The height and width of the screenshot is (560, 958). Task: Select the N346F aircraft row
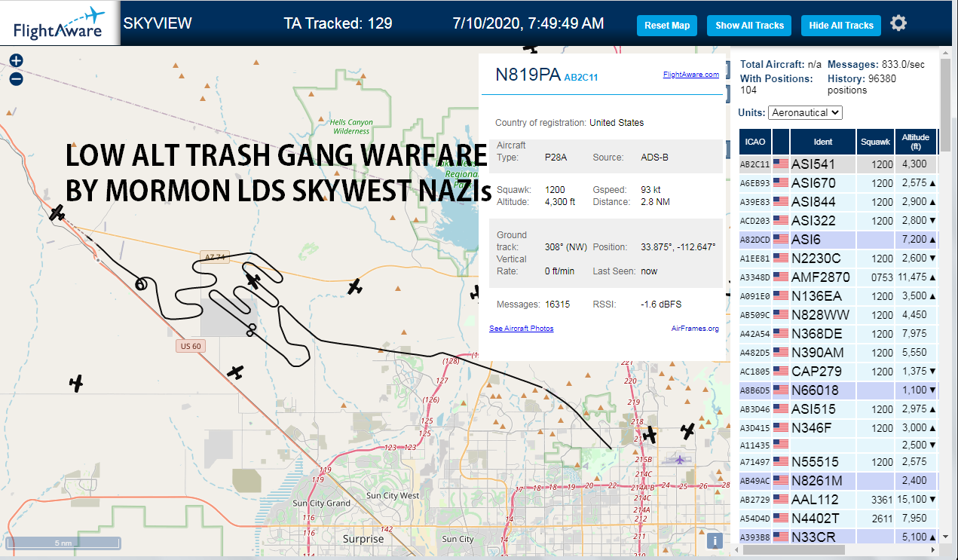(x=838, y=427)
